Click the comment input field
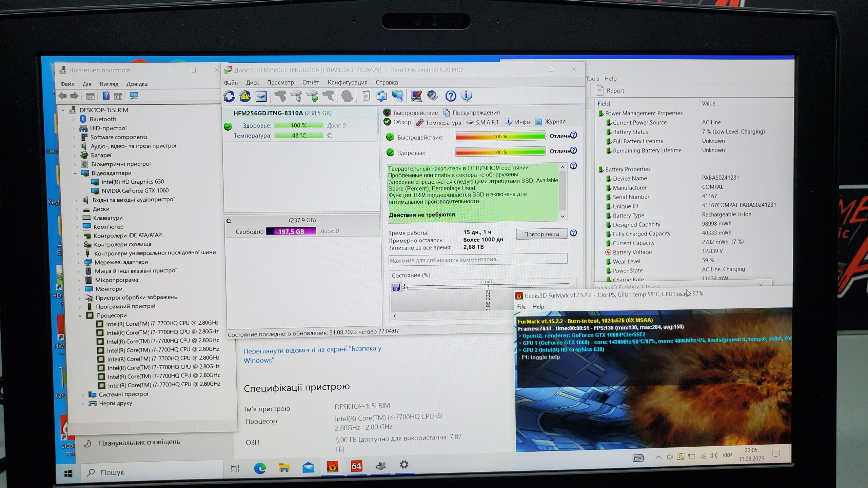The image size is (868, 488). [477, 260]
